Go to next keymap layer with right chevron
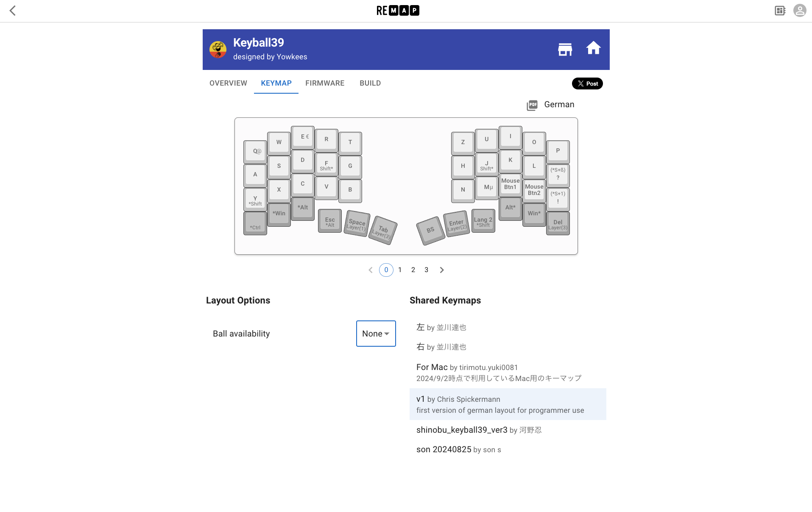The image size is (812, 512). pyautogui.click(x=442, y=270)
